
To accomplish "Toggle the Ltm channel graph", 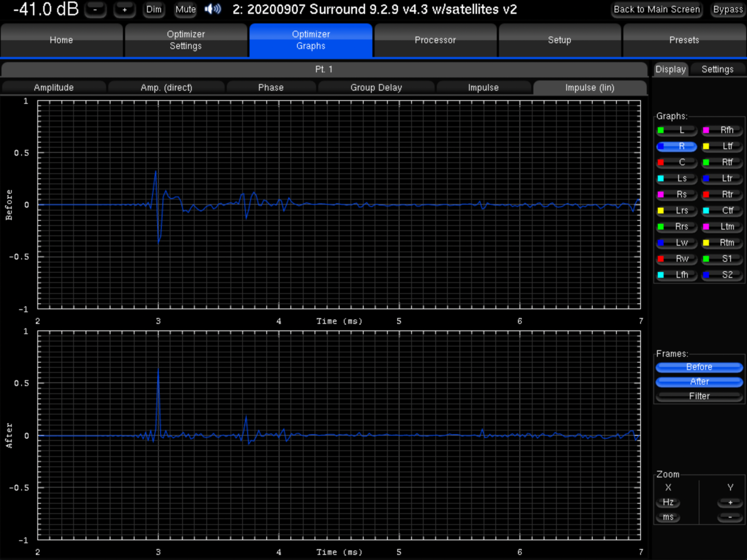I will (x=722, y=227).
